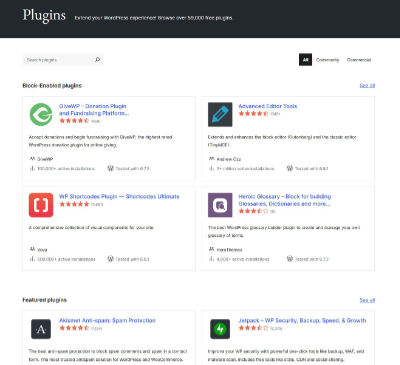The image size is (400, 365).
Task: Click the search magnifier icon
Action: 98,60
